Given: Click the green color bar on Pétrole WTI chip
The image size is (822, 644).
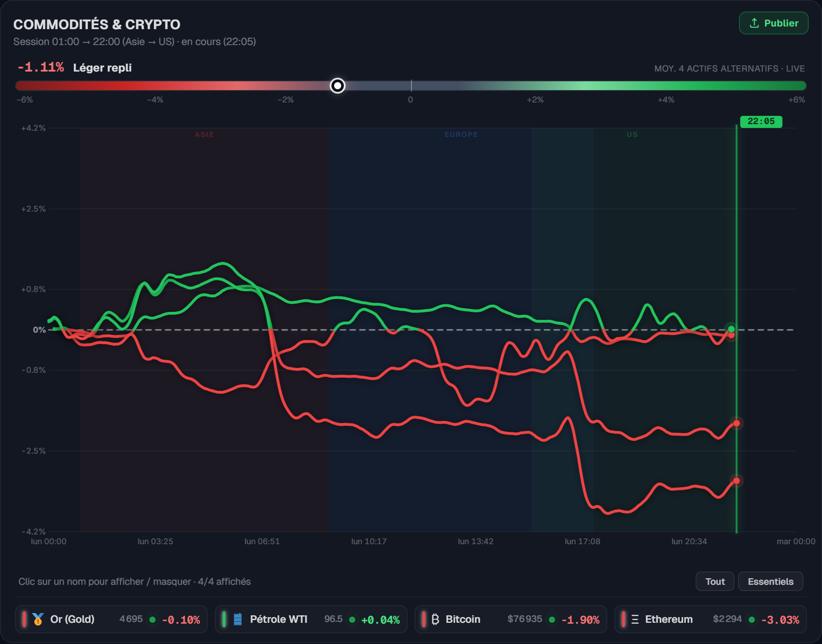Looking at the screenshot, I should tap(224, 619).
